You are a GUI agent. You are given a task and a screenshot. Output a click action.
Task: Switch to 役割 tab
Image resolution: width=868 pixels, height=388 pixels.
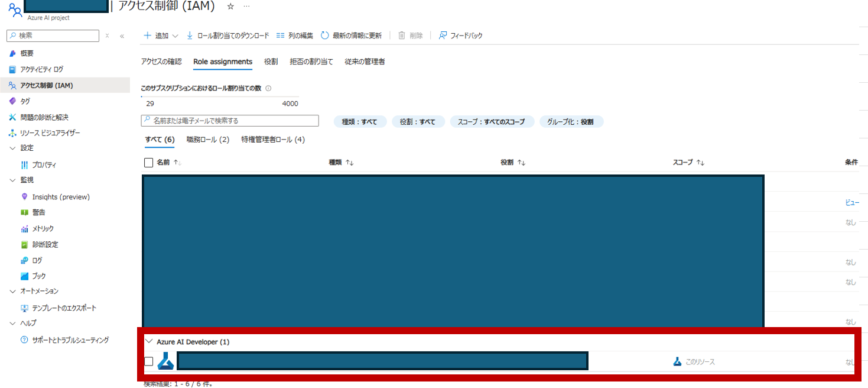coord(271,62)
